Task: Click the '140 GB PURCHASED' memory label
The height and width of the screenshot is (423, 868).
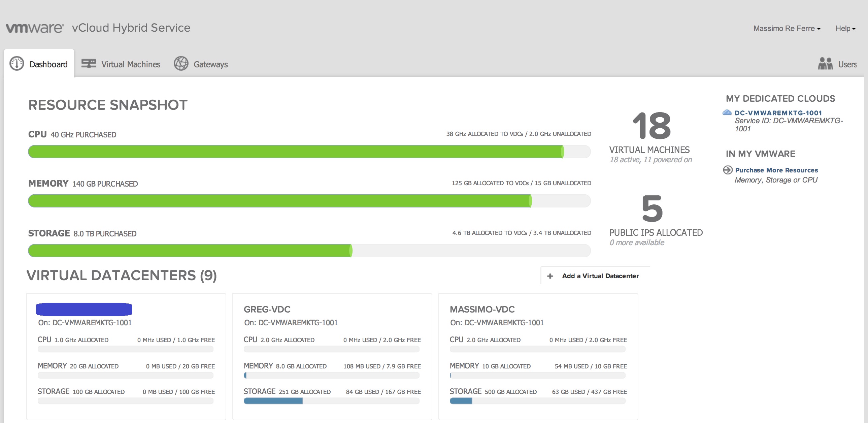Action: pos(105,184)
